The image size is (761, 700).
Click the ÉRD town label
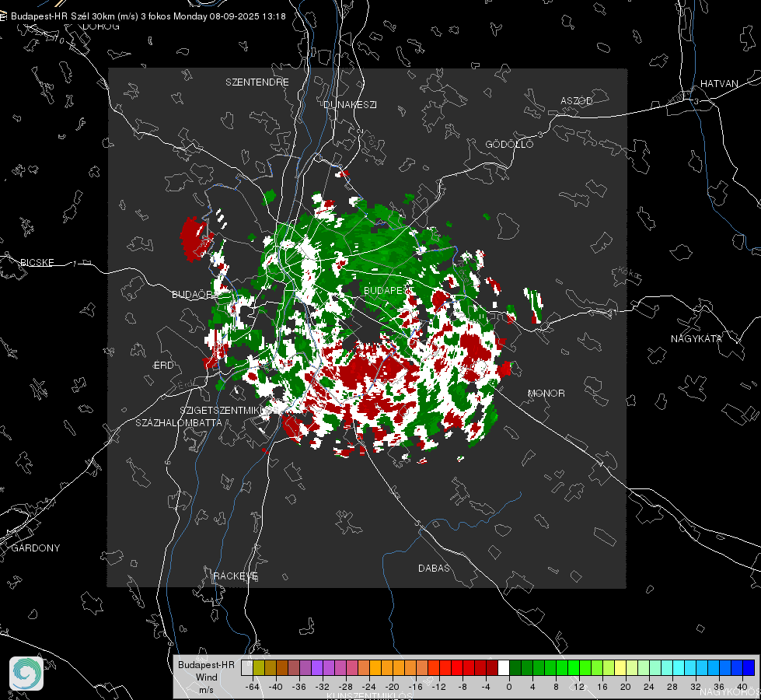coord(163,366)
